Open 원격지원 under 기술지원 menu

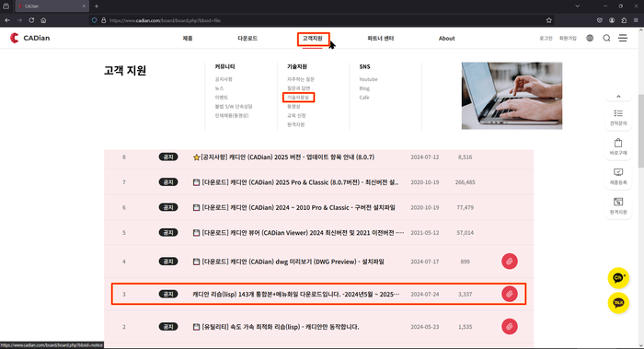tap(295, 124)
